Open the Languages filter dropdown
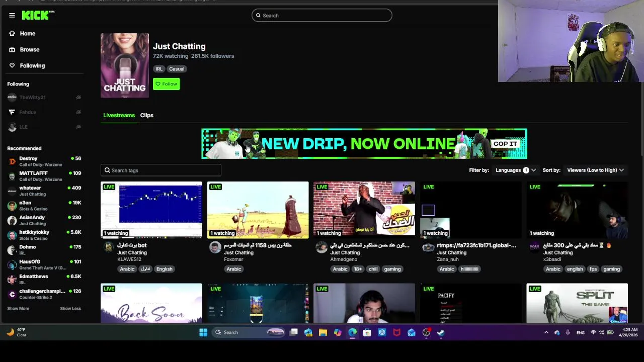Viewport: 644px width, 362px height. pyautogui.click(x=515, y=170)
